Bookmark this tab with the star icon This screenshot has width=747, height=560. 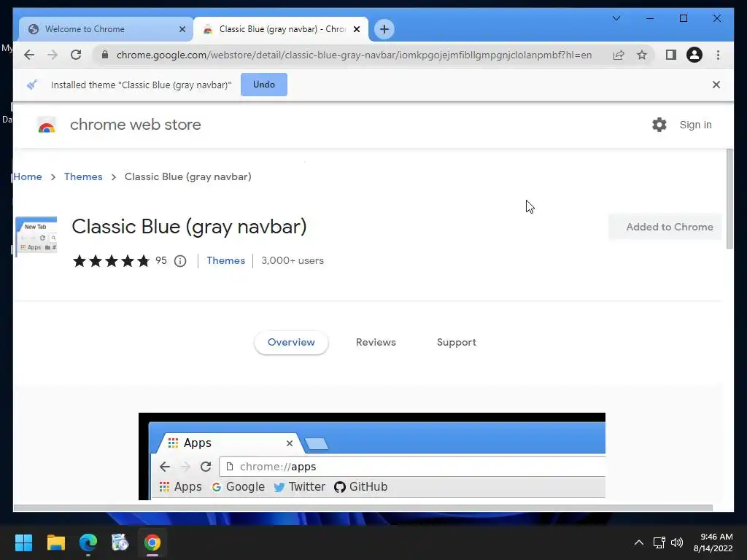pyautogui.click(x=642, y=55)
